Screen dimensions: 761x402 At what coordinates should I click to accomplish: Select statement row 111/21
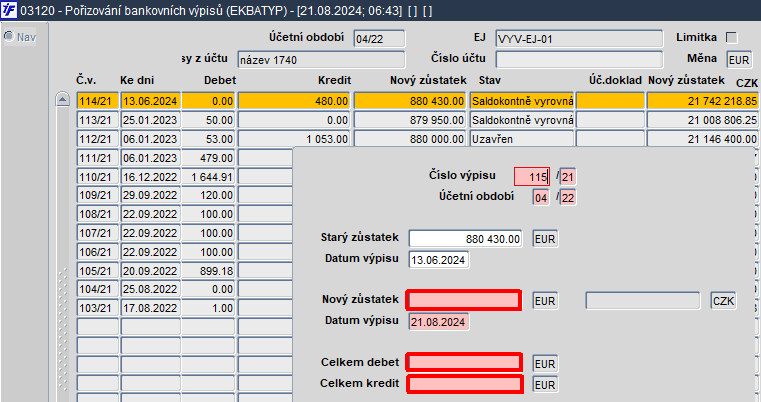click(184, 158)
